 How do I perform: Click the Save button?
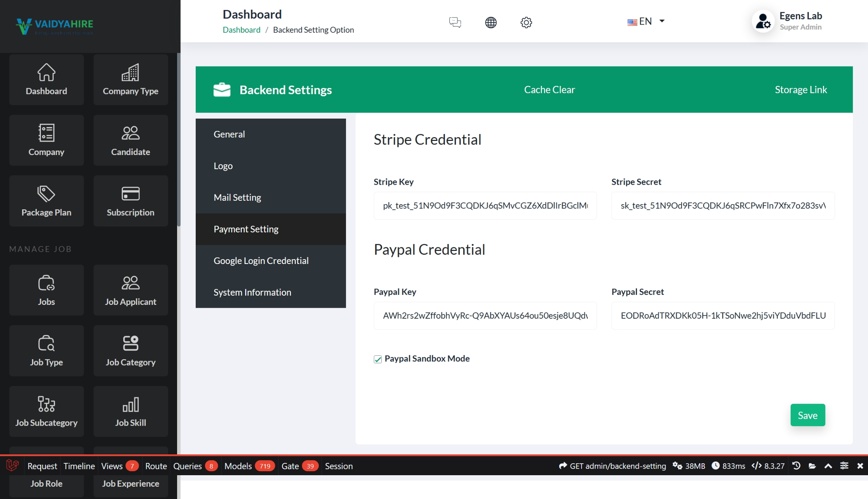[807, 415]
